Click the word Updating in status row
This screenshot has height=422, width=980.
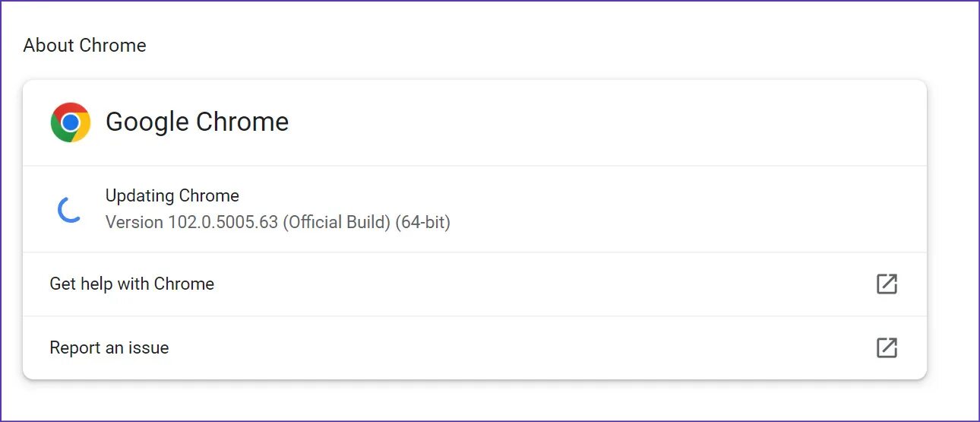click(140, 195)
